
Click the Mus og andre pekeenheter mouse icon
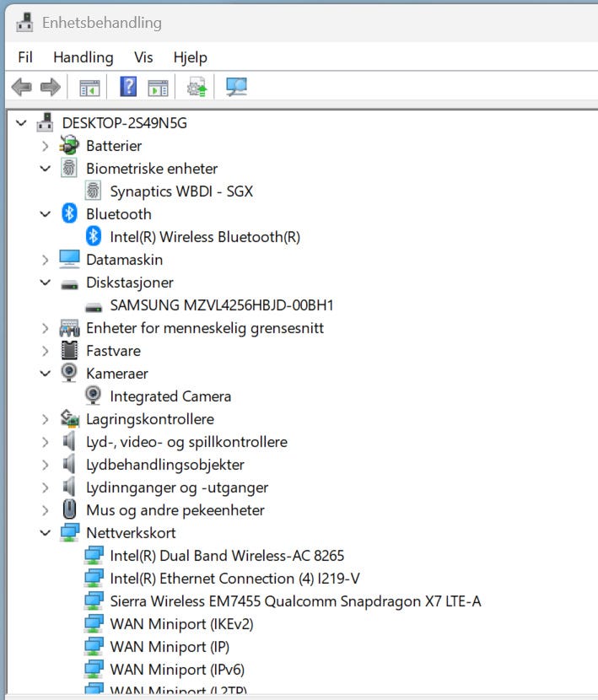pos(69,509)
